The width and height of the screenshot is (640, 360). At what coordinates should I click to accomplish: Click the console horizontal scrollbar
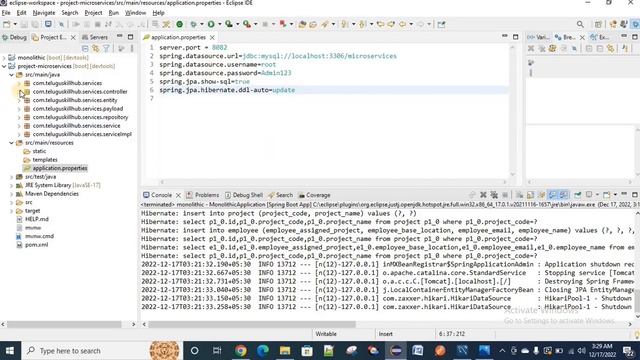click(x=251, y=324)
